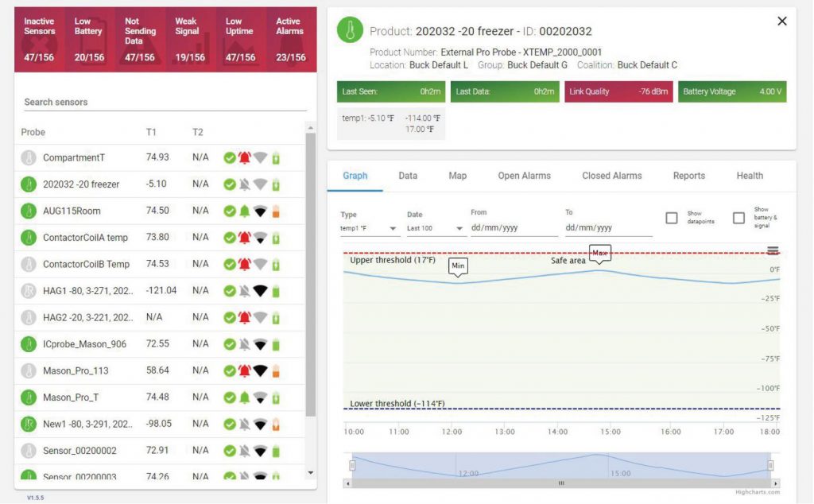Click the orange battery icon for AUG115Room

coord(276,211)
